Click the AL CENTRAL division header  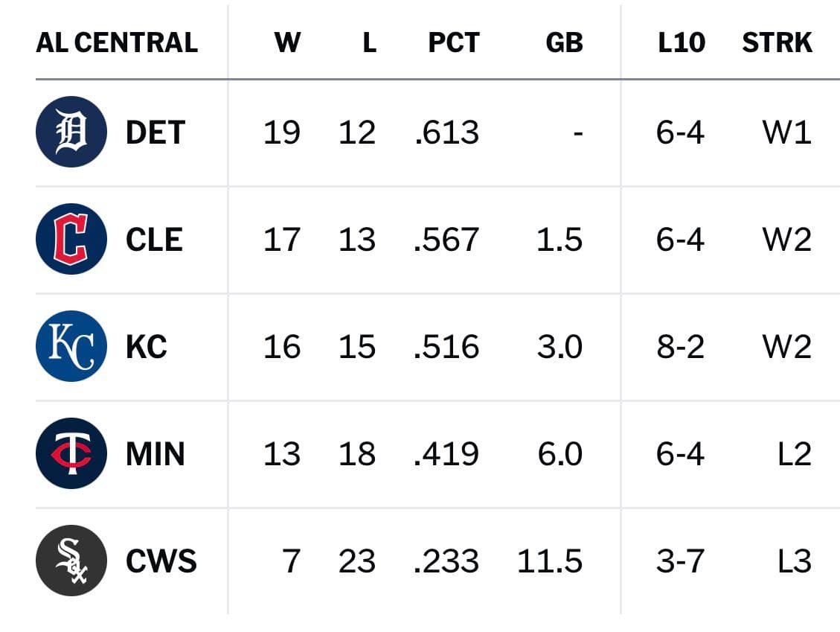[x=117, y=43]
